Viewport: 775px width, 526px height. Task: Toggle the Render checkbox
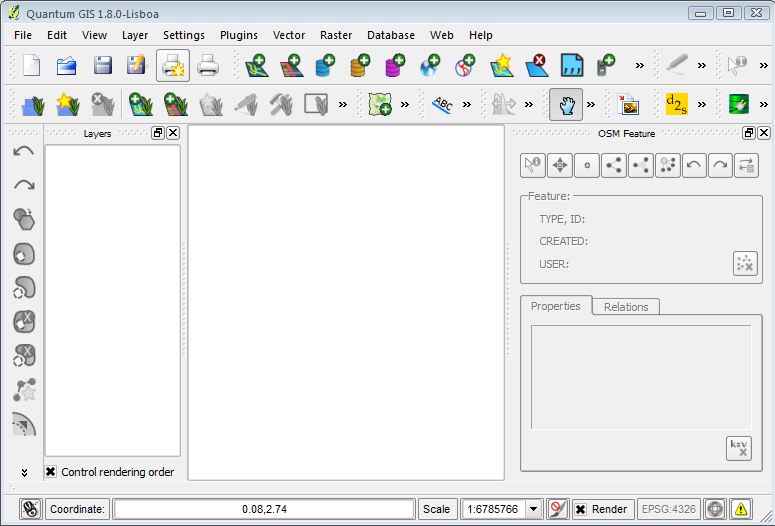[581, 509]
